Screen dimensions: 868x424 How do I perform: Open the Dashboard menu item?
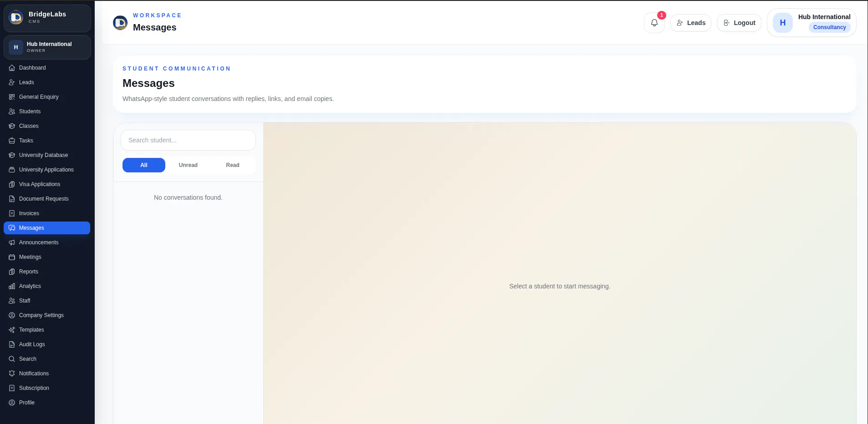tap(47, 68)
